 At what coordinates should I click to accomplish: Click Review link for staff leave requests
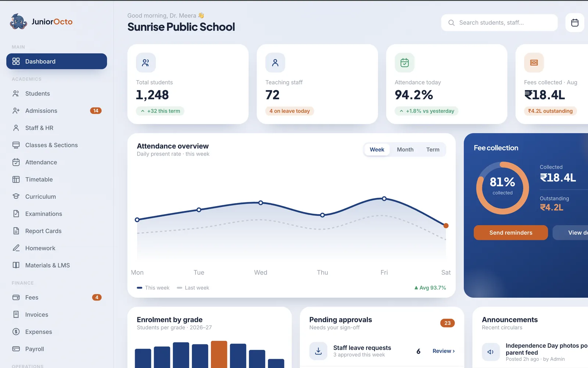click(443, 351)
